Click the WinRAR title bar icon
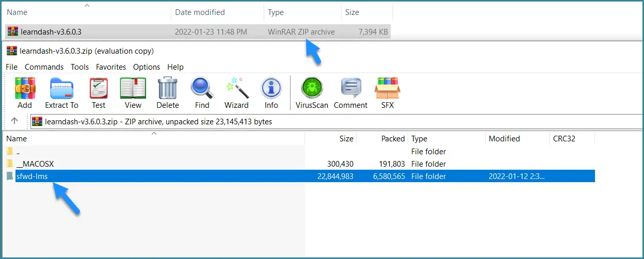This screenshot has height=259, width=644. pos(11,51)
